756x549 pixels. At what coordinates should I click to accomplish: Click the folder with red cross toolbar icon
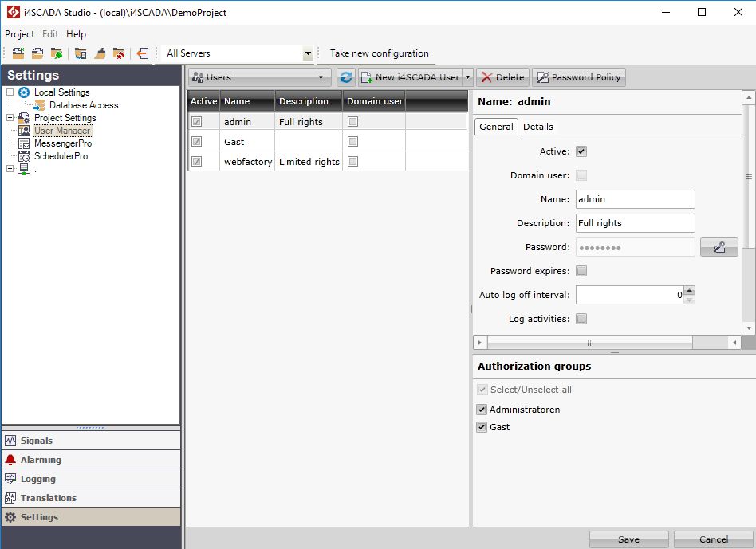(x=119, y=53)
